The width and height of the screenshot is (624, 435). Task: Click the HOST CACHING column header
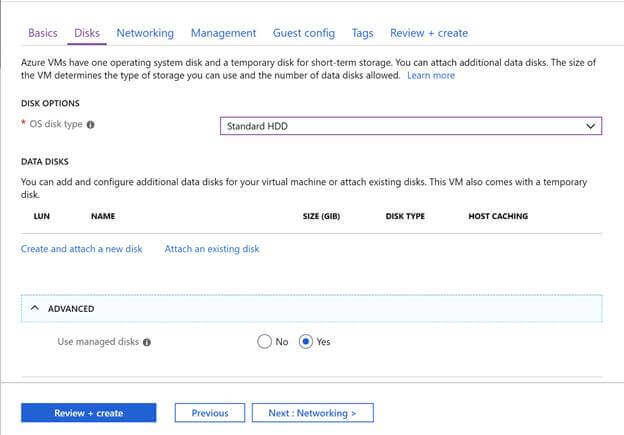[x=498, y=216]
